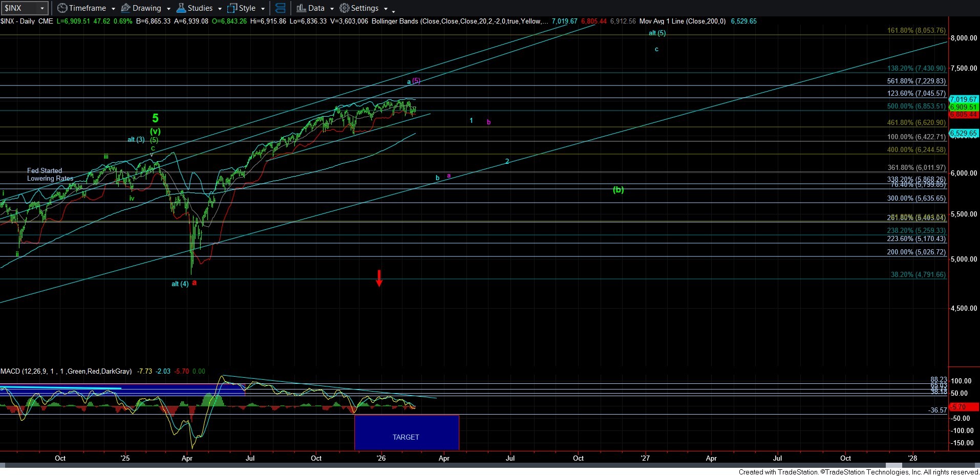Click the blue TARGET box on MACD

[406, 433]
